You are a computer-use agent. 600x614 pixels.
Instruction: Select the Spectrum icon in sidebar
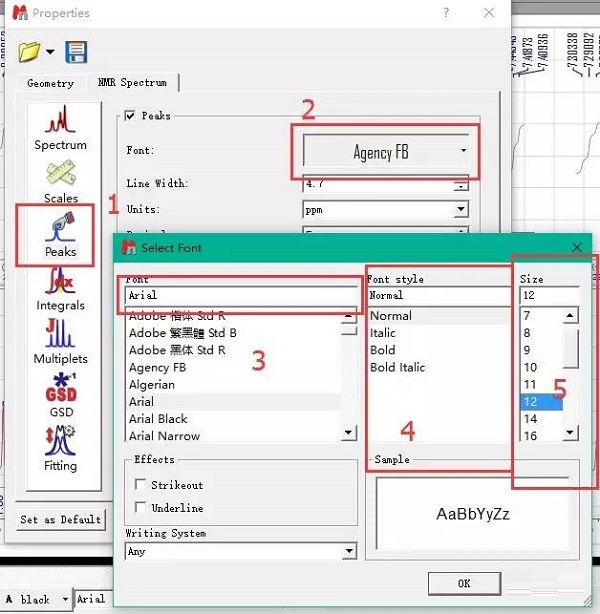[60, 127]
